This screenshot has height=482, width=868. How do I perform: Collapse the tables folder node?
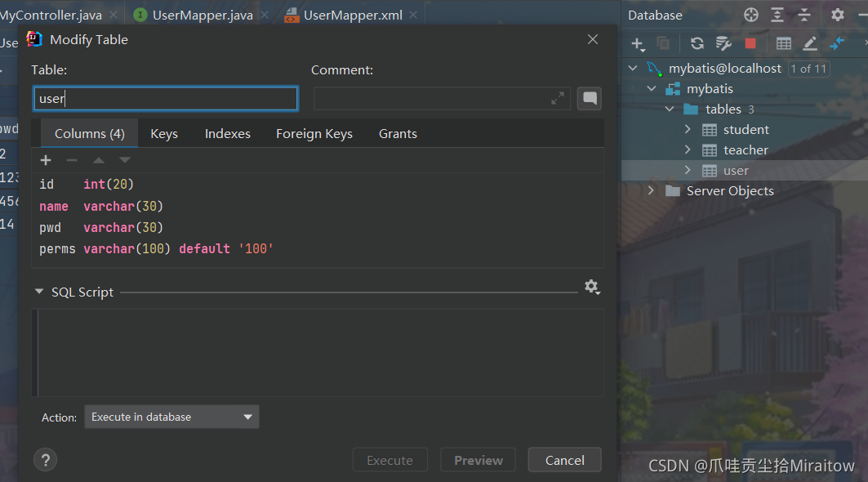tap(670, 109)
